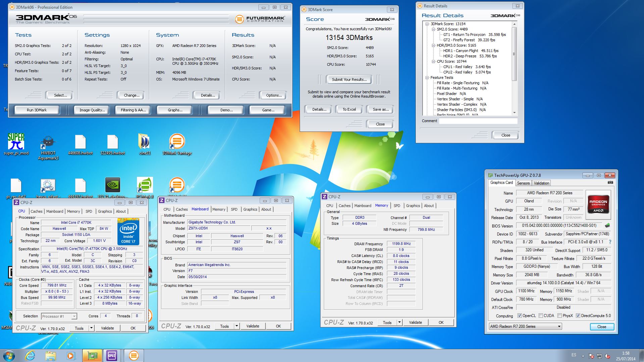
Task: Select the pi_rec.dat2 file icon
Action: (x=16, y=188)
